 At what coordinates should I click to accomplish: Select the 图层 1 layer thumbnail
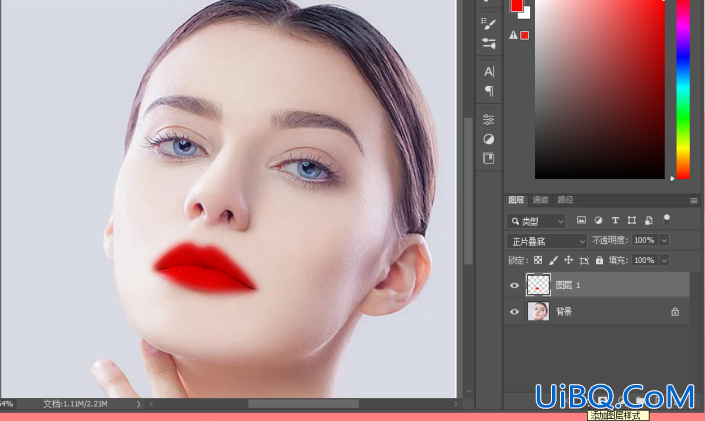[538, 285]
